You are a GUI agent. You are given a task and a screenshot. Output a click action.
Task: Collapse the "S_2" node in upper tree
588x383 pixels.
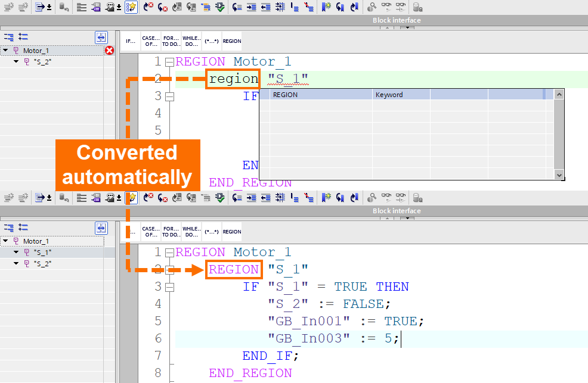coord(17,61)
